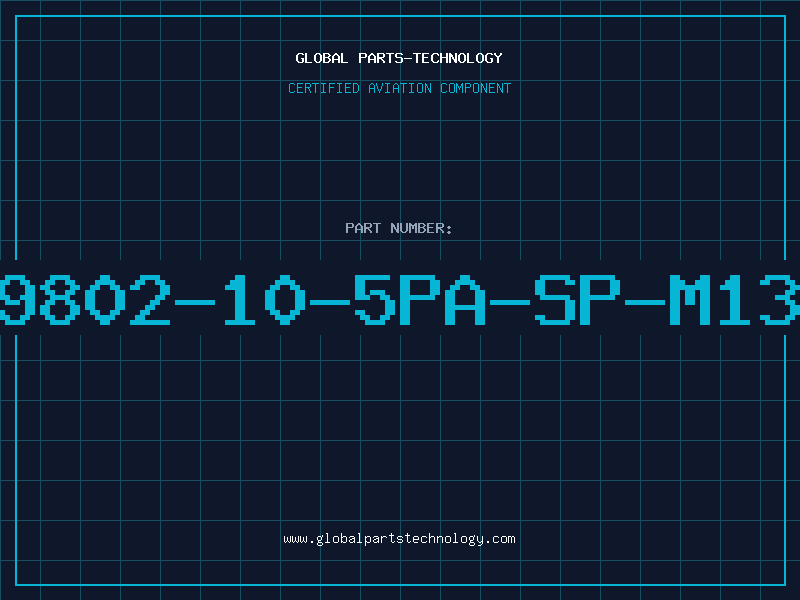This screenshot has height=600, width=800.
Task: Click the word COMPONENT in subtitle
Action: (476, 88)
